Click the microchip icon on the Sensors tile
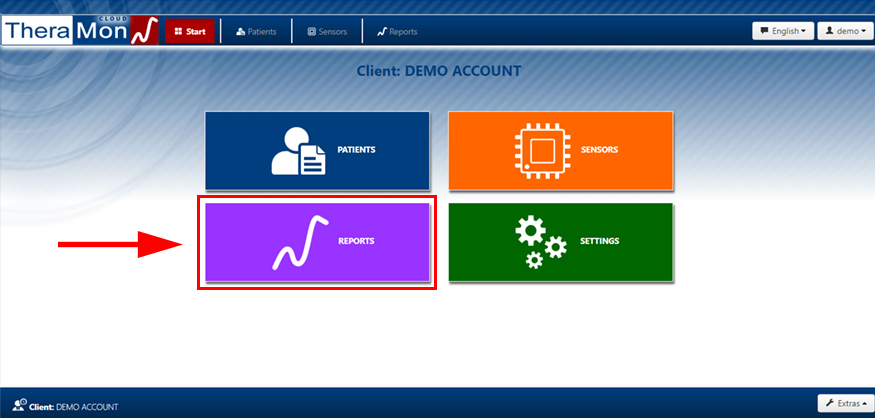Image resolution: width=875 pixels, height=418 pixels. pos(541,151)
